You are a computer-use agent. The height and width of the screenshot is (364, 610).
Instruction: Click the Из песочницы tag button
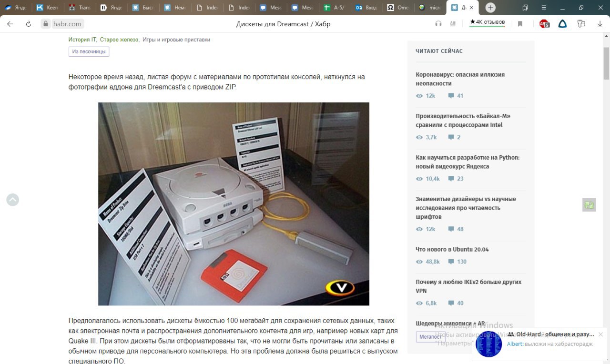click(89, 51)
